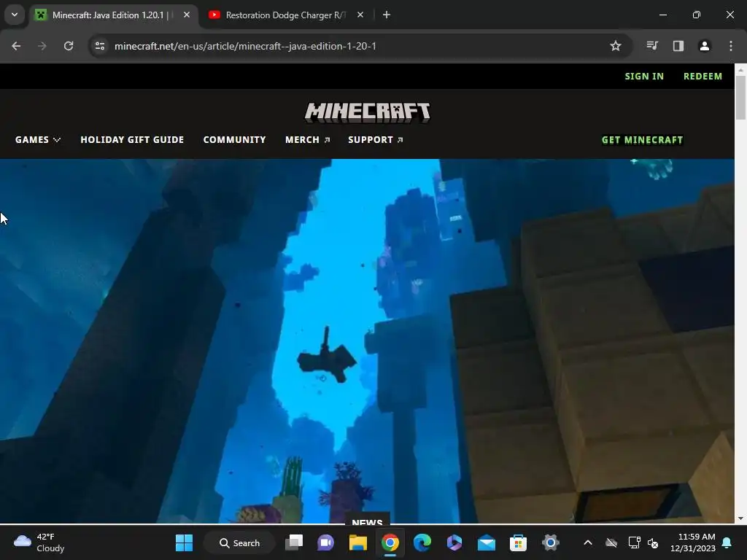
Task: Click the GET MINECRAFT button
Action: pyautogui.click(x=642, y=139)
